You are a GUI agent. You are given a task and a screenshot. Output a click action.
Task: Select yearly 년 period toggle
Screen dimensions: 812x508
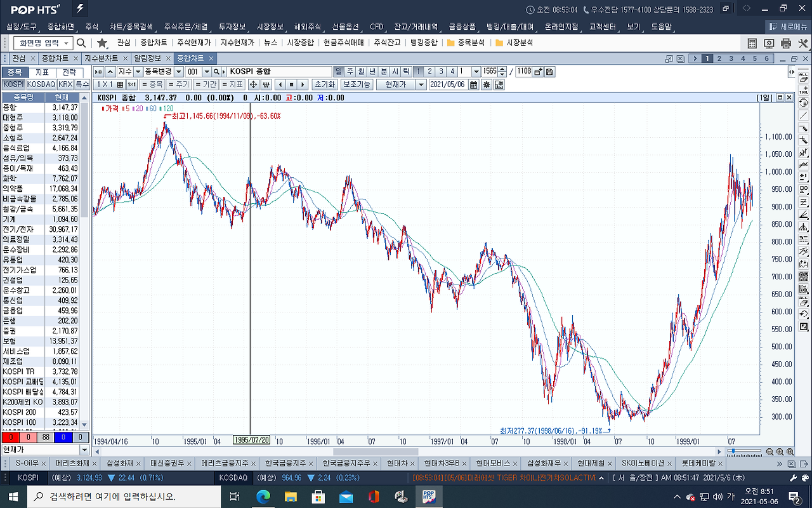[372, 72]
